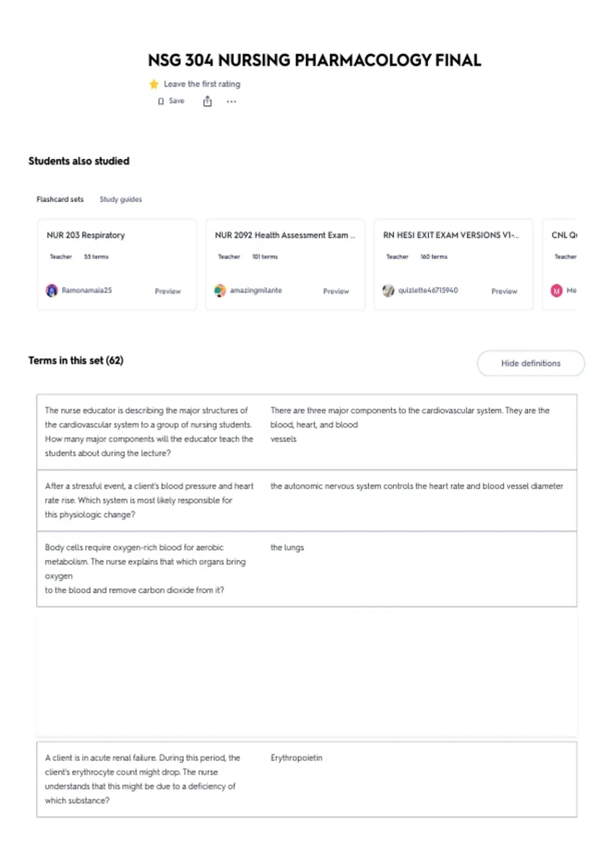Image resolution: width=613 pixels, height=868 pixels.
Task: Open Leave the first rating link
Action: 202,84
